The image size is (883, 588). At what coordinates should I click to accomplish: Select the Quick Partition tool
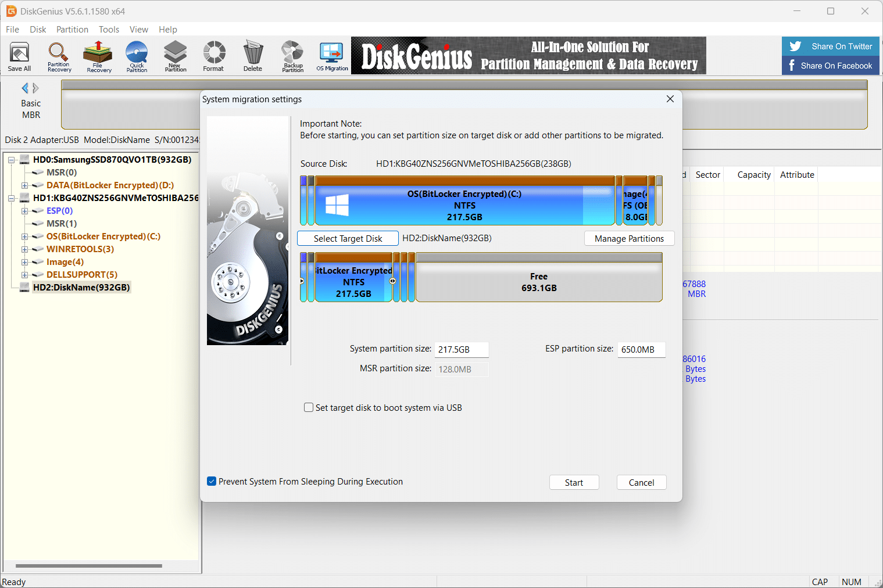[136, 56]
